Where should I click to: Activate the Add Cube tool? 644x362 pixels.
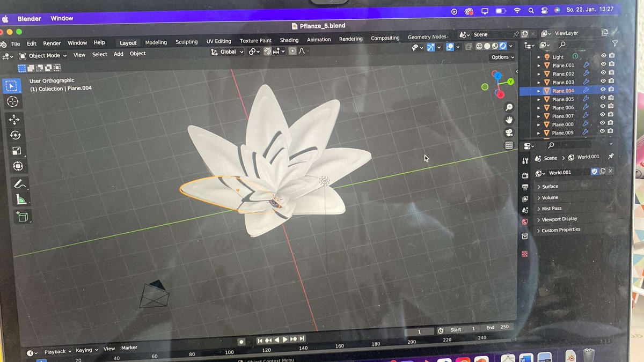[x=18, y=217]
